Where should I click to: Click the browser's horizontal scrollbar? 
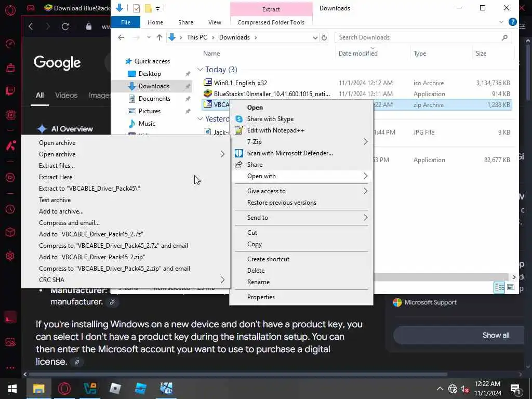click(237, 374)
